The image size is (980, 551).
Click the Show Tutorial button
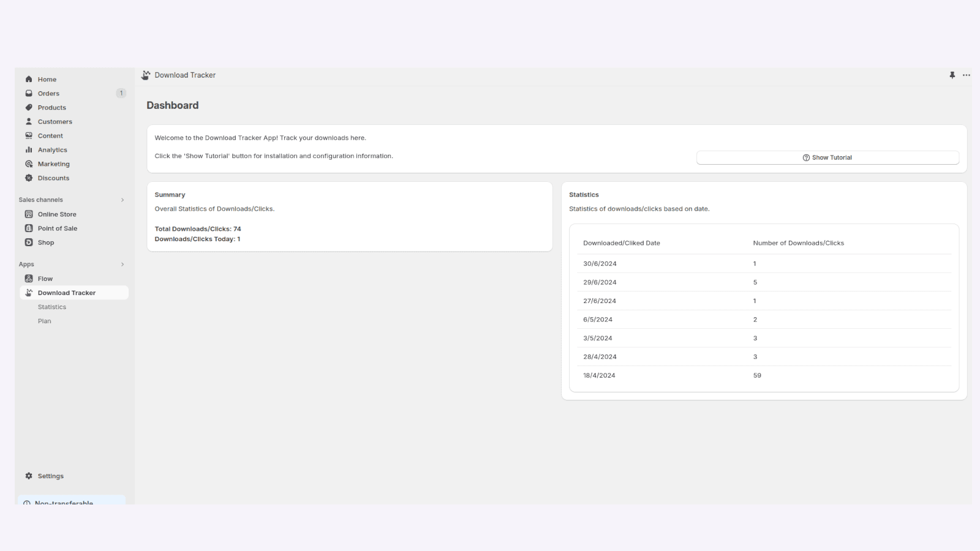coord(827,157)
